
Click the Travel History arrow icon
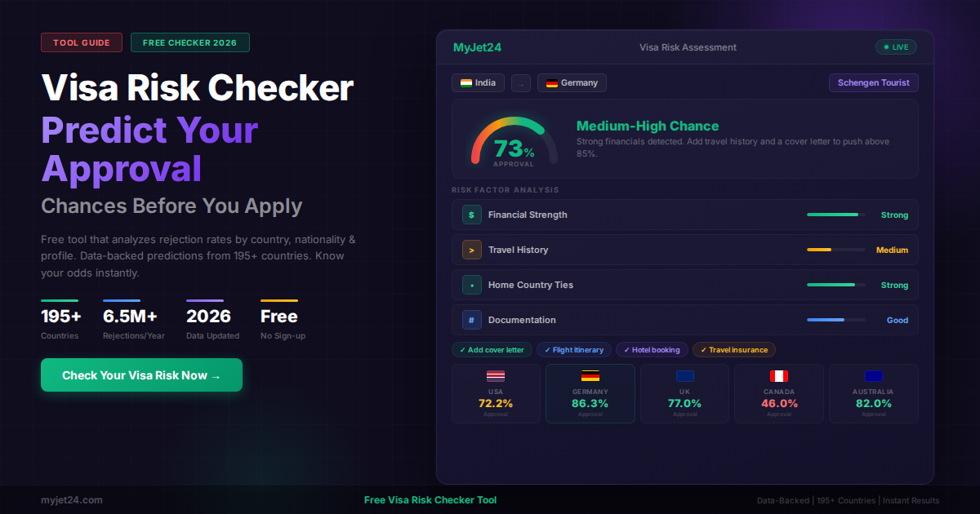tap(470, 250)
